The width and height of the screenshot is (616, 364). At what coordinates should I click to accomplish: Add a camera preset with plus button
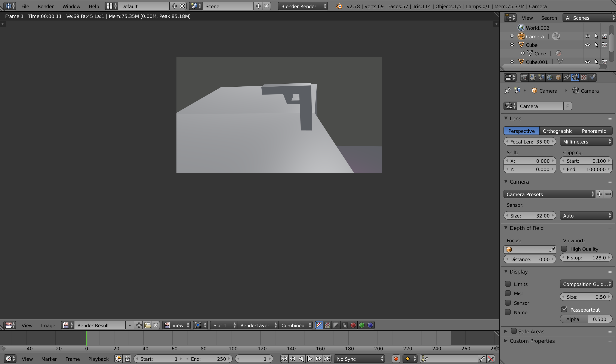(x=599, y=194)
